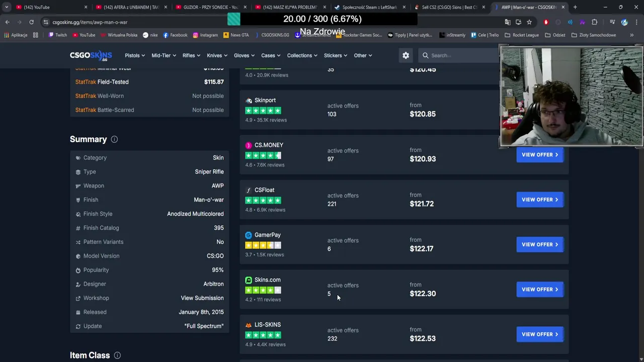Open the Apps grid in bookmarks bar
Image resolution: width=644 pixels, height=362 pixels.
click(35, 35)
